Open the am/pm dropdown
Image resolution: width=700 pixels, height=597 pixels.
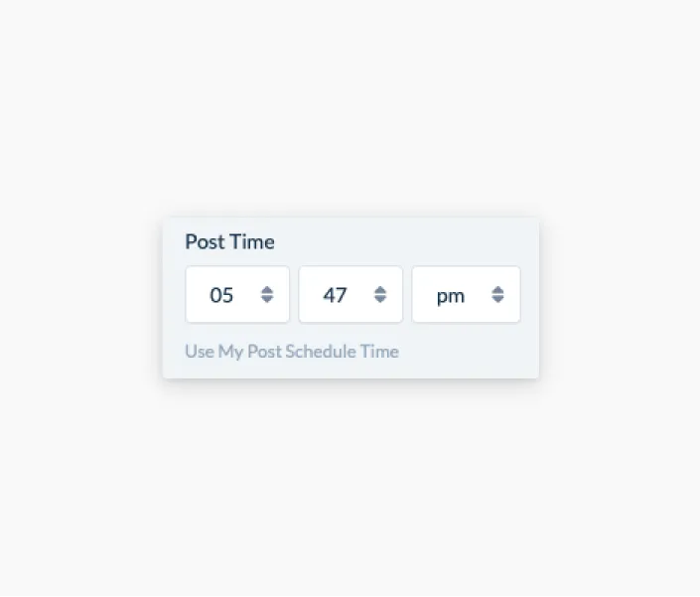coord(466,294)
